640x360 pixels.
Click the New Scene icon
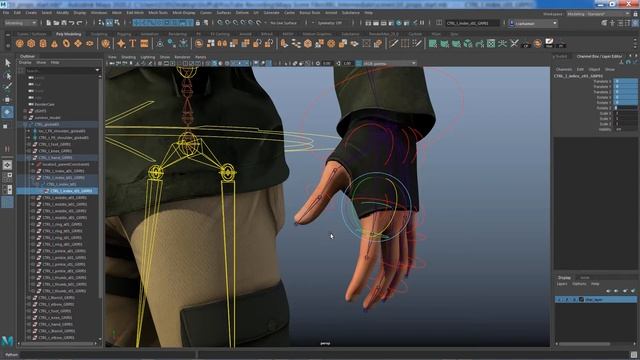(x=49, y=23)
